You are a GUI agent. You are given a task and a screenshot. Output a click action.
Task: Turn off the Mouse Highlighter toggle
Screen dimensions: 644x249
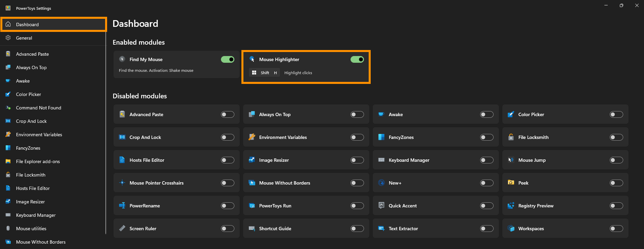(357, 59)
